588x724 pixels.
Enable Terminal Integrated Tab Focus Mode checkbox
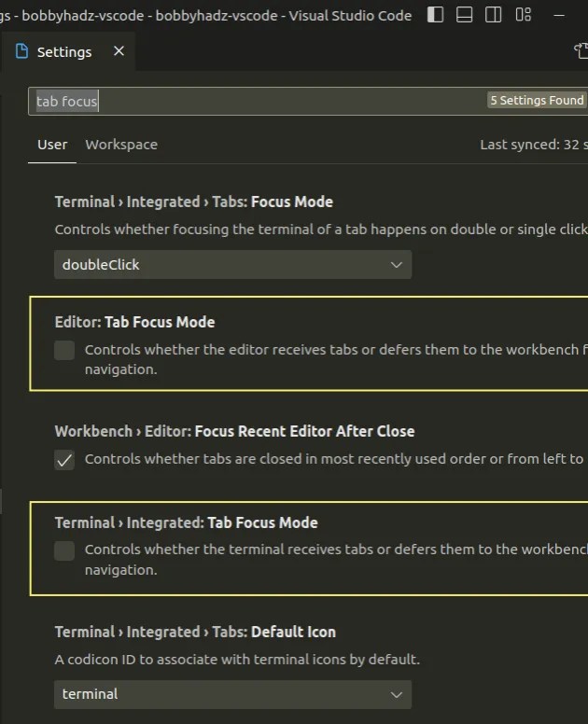pyautogui.click(x=64, y=550)
